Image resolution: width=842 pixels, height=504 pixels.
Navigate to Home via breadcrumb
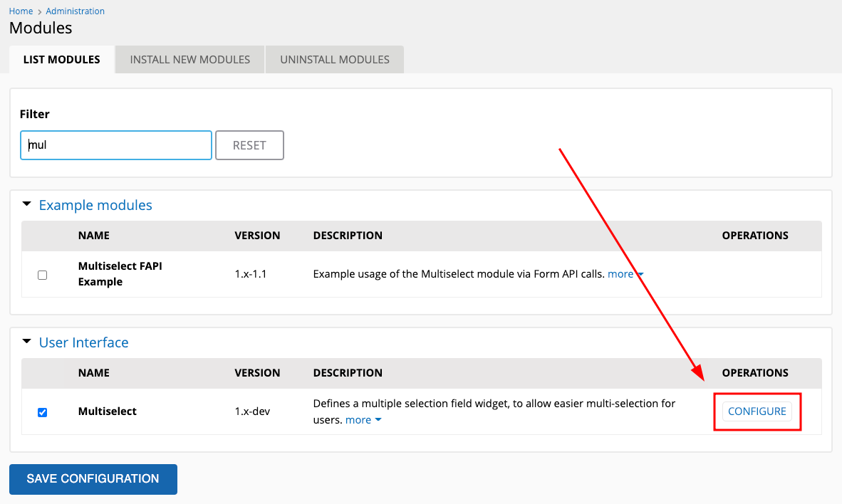[x=21, y=11]
